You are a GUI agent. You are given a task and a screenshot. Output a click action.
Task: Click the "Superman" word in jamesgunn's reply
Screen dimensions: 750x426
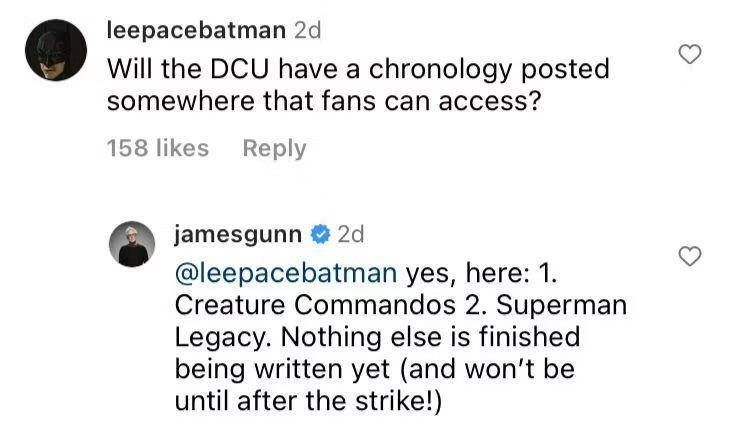(x=561, y=305)
